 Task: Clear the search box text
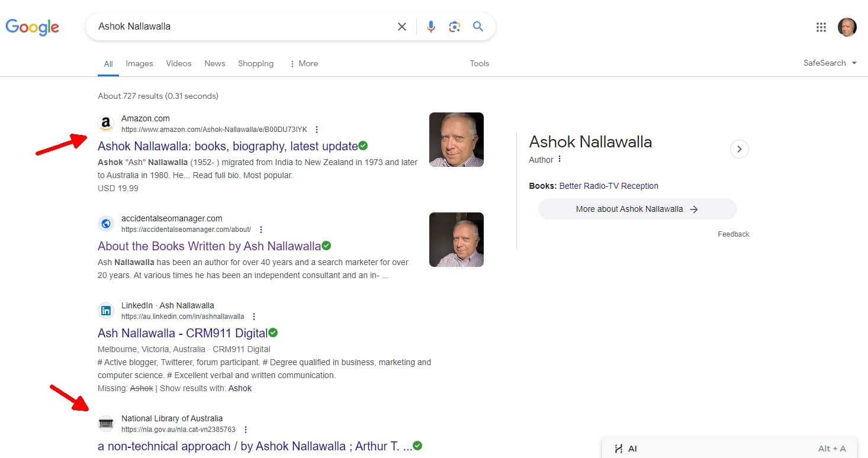pos(402,27)
